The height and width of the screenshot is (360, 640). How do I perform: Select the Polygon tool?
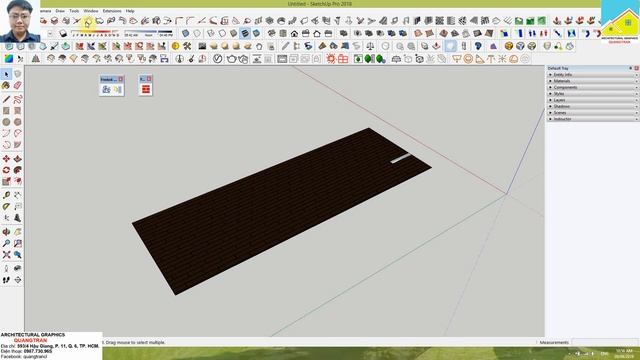point(18,122)
